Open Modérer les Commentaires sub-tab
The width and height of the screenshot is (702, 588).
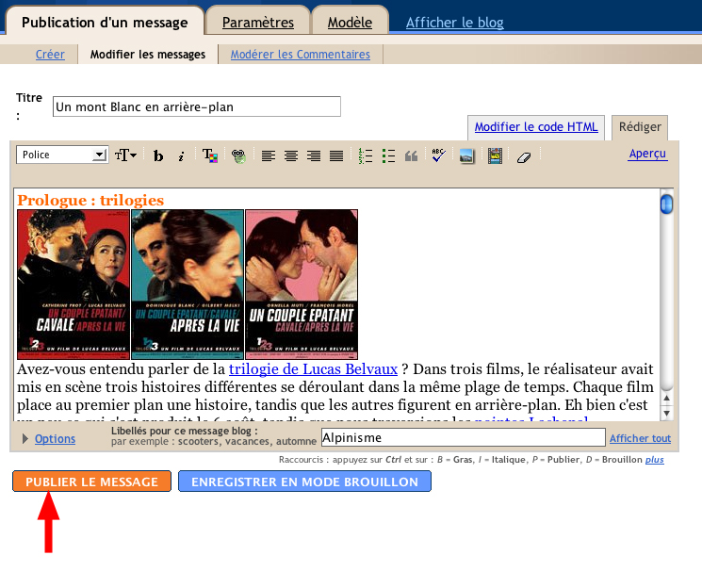pos(301,55)
